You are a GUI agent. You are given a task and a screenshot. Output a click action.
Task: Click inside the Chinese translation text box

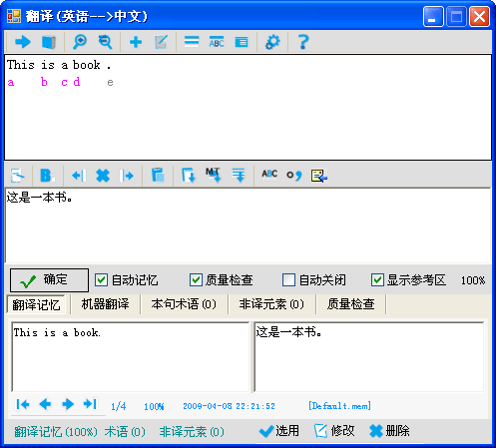[x=248, y=225]
